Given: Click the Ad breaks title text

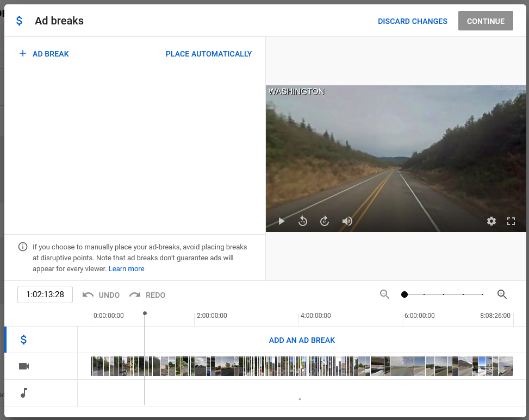Looking at the screenshot, I should pyautogui.click(x=59, y=21).
